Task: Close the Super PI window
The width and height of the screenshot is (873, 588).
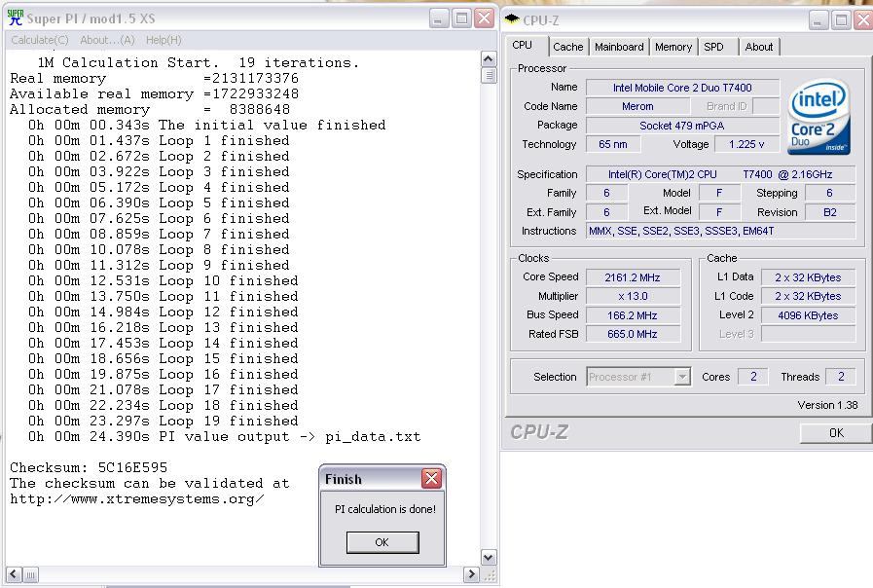Action: point(485,18)
